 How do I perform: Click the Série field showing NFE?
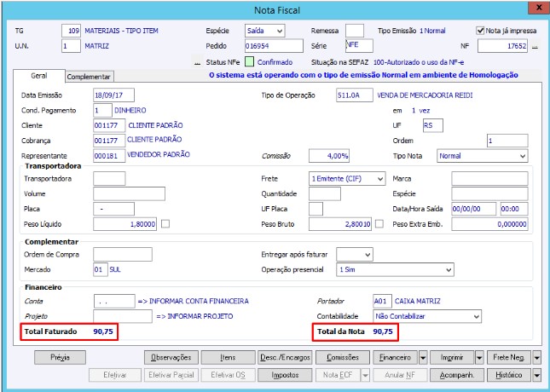[x=359, y=45]
